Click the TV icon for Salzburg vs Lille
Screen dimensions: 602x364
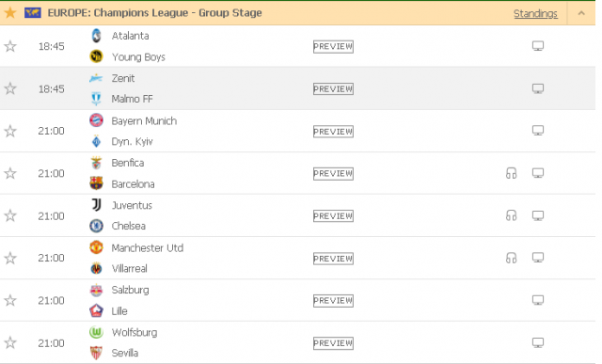tap(537, 300)
